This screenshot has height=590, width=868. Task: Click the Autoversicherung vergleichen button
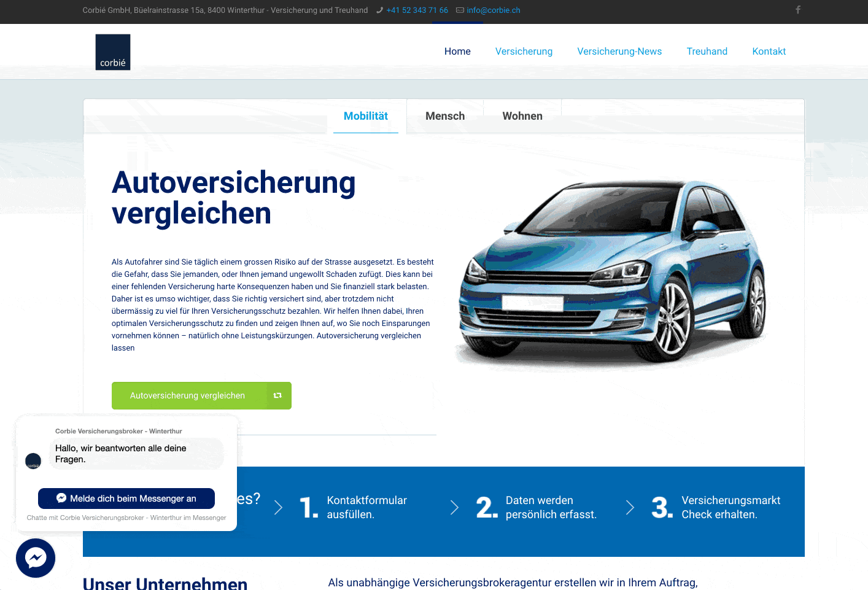[201, 395]
